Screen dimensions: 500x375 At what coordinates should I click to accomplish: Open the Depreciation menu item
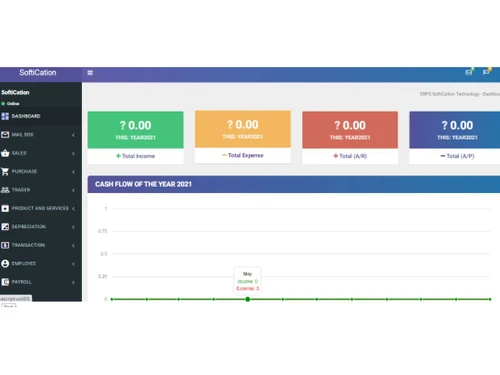[41, 227]
